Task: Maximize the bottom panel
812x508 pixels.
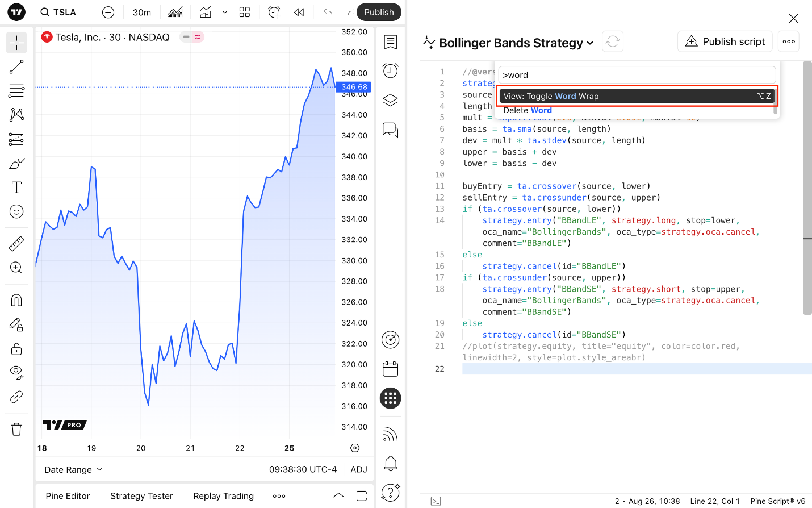Action: tap(362, 495)
